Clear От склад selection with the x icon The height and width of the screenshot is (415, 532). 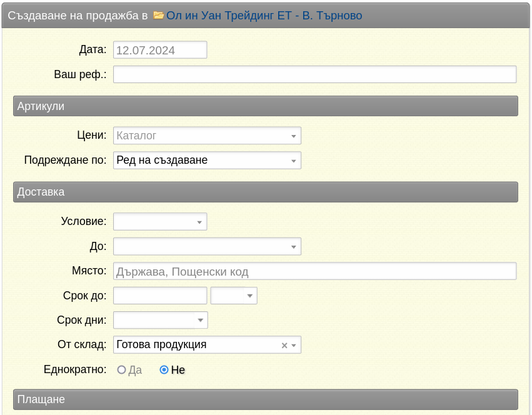point(284,346)
